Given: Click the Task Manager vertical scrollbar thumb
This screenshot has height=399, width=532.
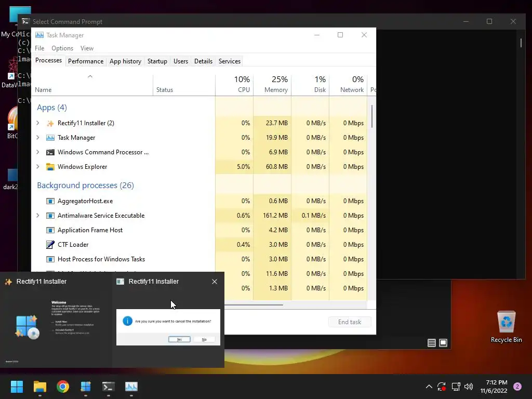Looking at the screenshot, I should (372, 116).
